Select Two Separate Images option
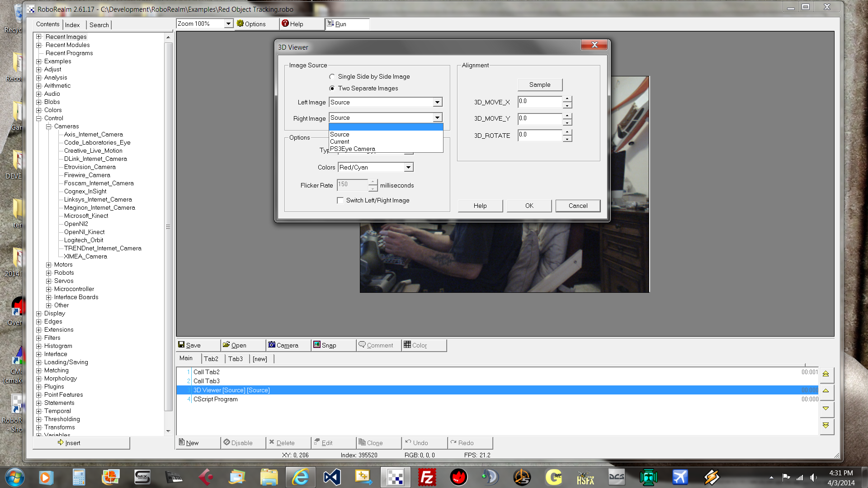This screenshot has width=868, height=488. point(332,89)
